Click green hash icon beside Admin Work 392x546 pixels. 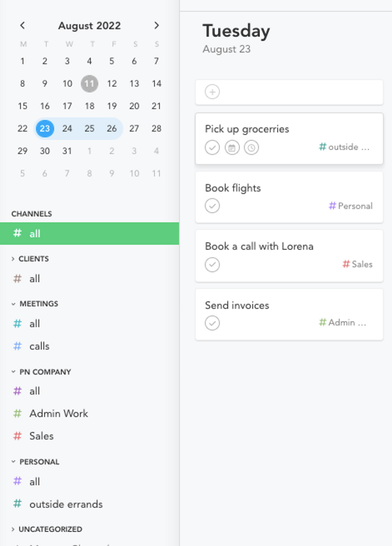pyautogui.click(x=17, y=413)
